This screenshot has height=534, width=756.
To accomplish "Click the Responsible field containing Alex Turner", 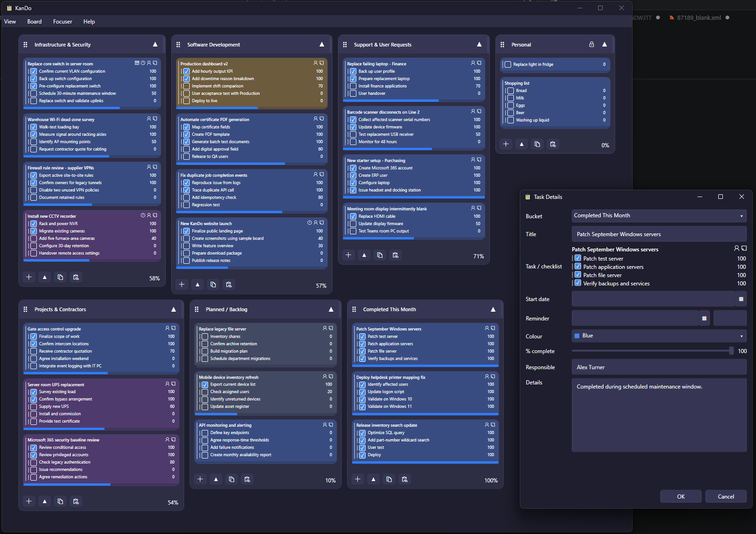I will coord(659,367).
